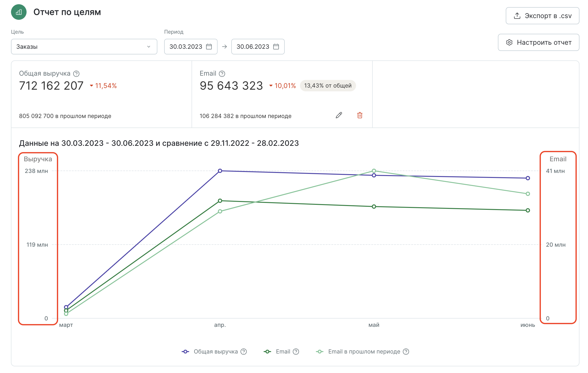Image resolution: width=588 pixels, height=373 pixels.
Task: Click the 13,43% от общей badge
Action: click(x=328, y=86)
